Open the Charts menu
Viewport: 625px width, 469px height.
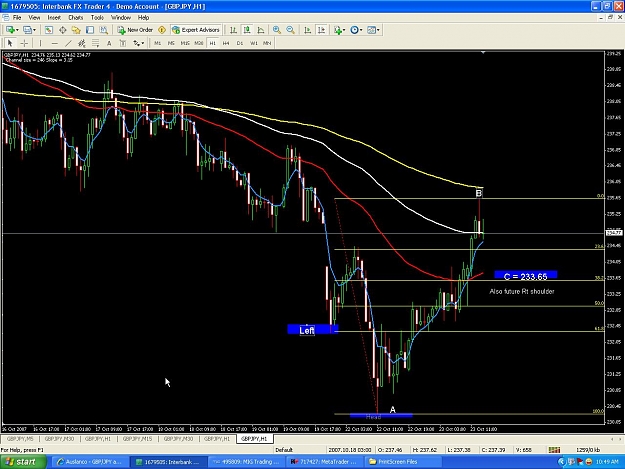coord(75,18)
